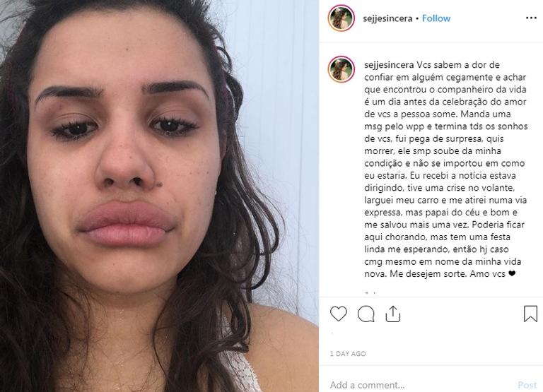Click the Post comment button

coord(527,385)
